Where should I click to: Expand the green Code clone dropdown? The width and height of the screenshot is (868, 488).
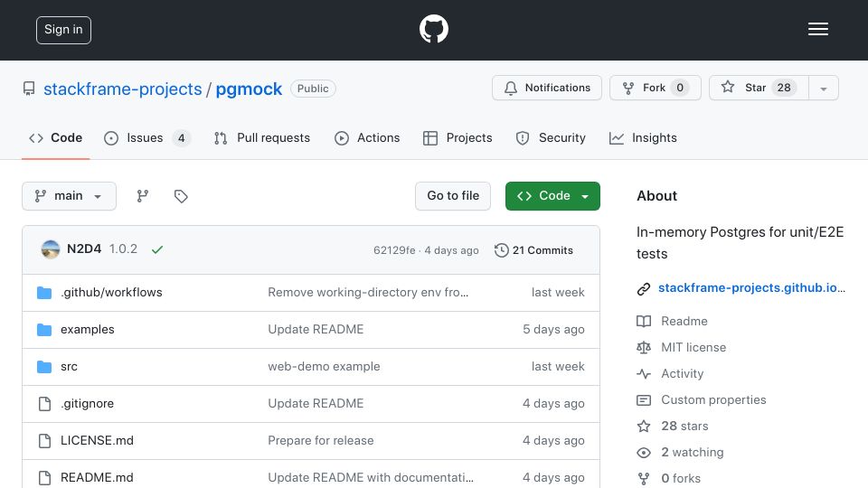coord(552,196)
